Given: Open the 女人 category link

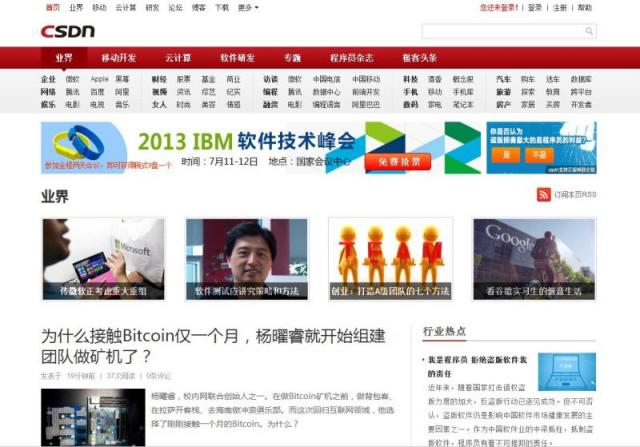Looking at the screenshot, I should pyautogui.click(x=159, y=105).
